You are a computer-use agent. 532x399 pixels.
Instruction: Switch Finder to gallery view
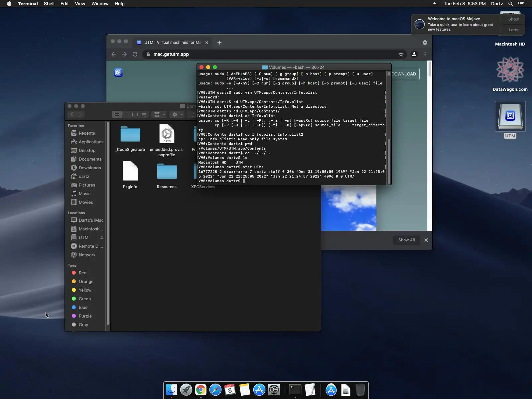pos(144,114)
